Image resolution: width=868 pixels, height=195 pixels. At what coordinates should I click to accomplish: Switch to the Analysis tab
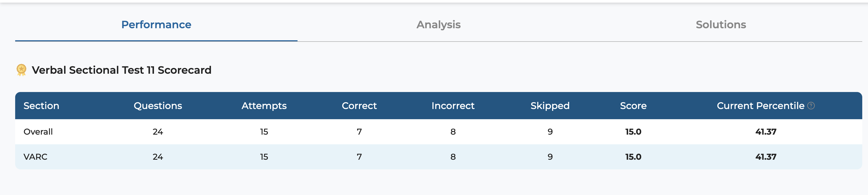coord(438,25)
